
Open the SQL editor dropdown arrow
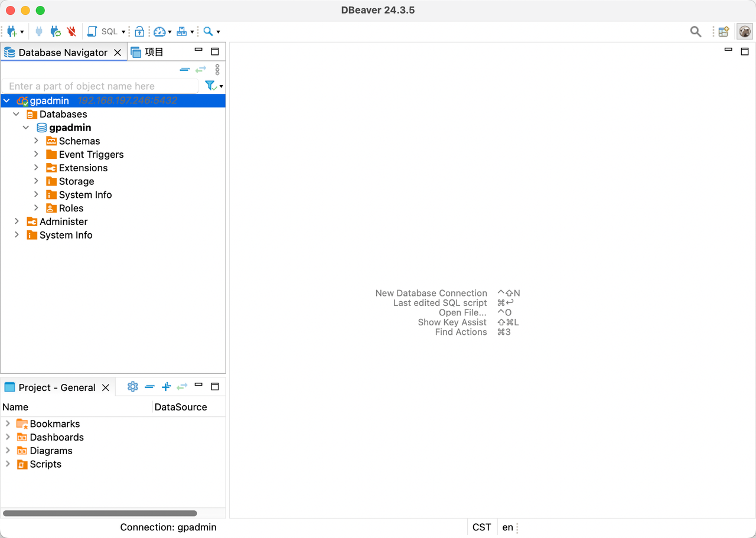(123, 32)
